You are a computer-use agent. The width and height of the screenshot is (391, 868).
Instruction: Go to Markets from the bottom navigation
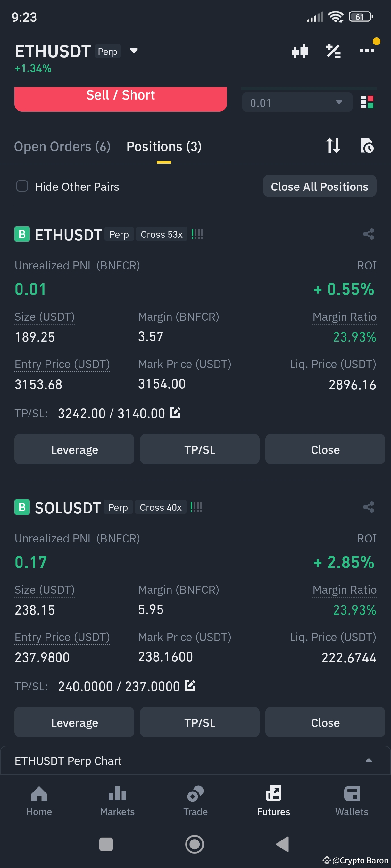point(117,800)
